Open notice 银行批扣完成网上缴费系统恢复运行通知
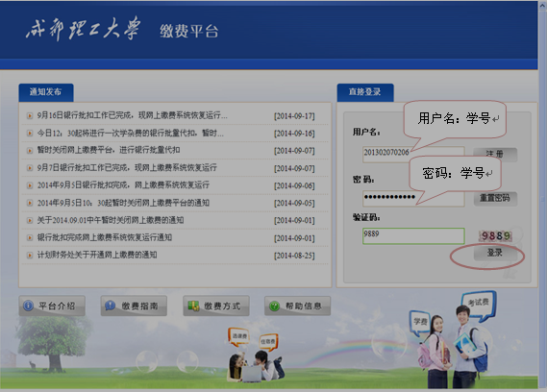Image resolution: width=547 pixels, height=392 pixels. (105, 237)
